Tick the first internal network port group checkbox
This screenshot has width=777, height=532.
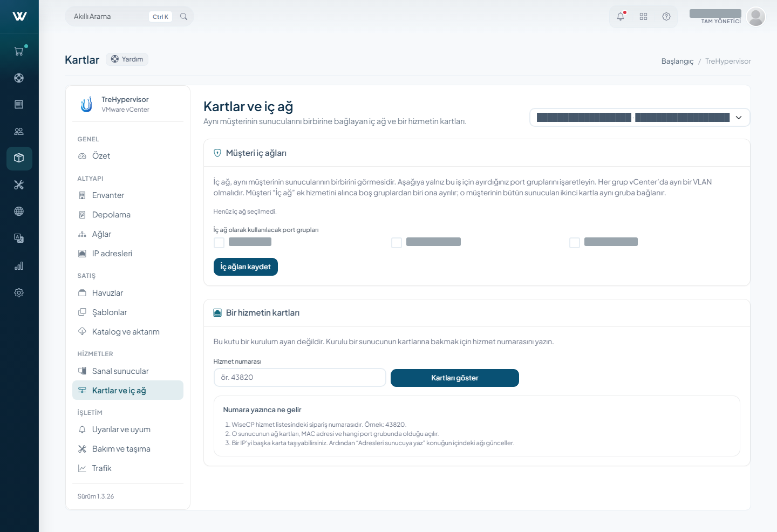219,243
